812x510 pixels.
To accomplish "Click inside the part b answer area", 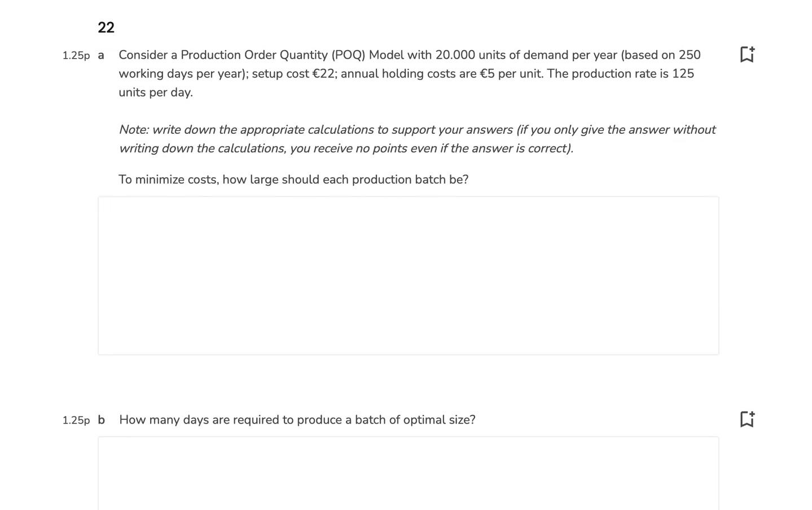I will 408,473.
